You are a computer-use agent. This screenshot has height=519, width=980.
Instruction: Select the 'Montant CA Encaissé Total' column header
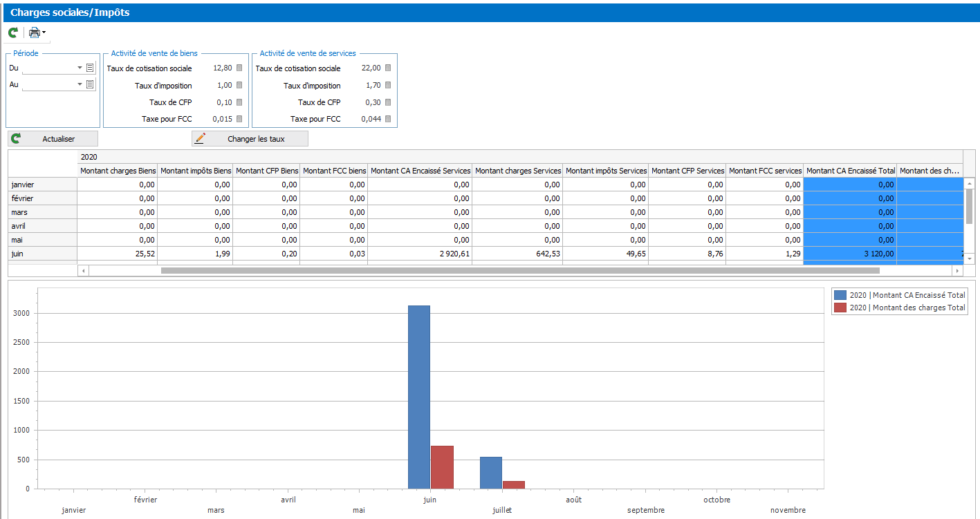pyautogui.click(x=851, y=171)
